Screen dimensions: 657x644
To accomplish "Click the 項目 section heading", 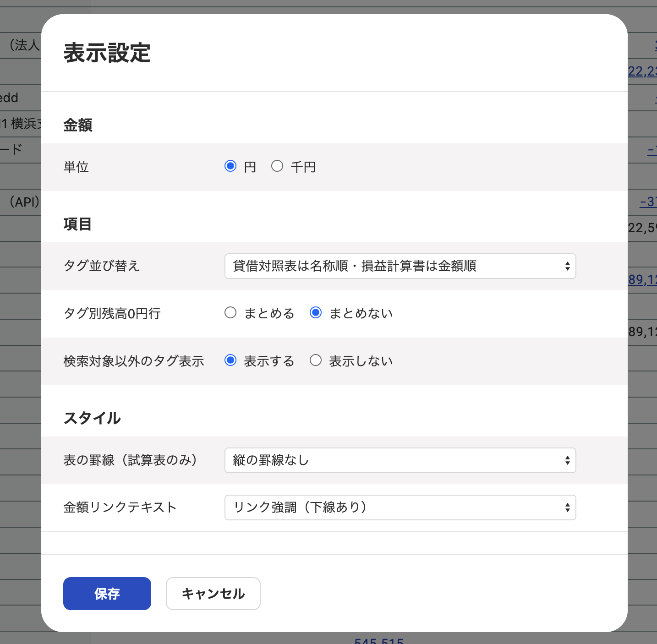I will pyautogui.click(x=78, y=224).
